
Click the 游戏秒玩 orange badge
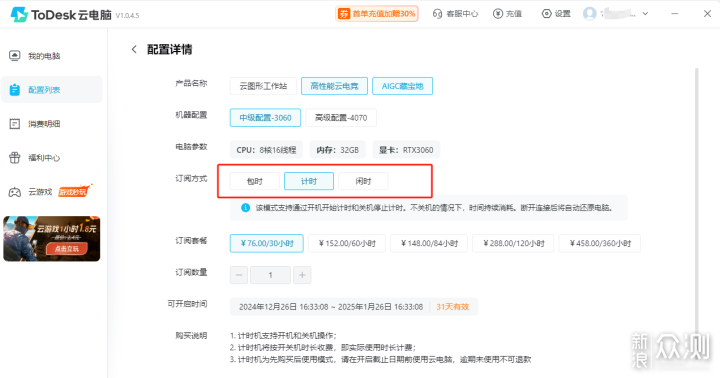point(74,191)
